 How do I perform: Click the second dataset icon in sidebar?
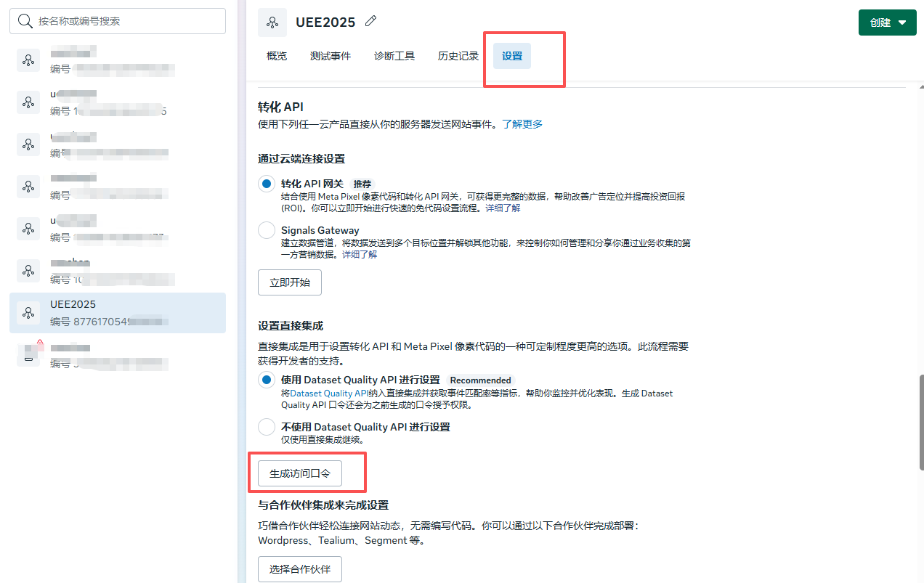point(28,102)
